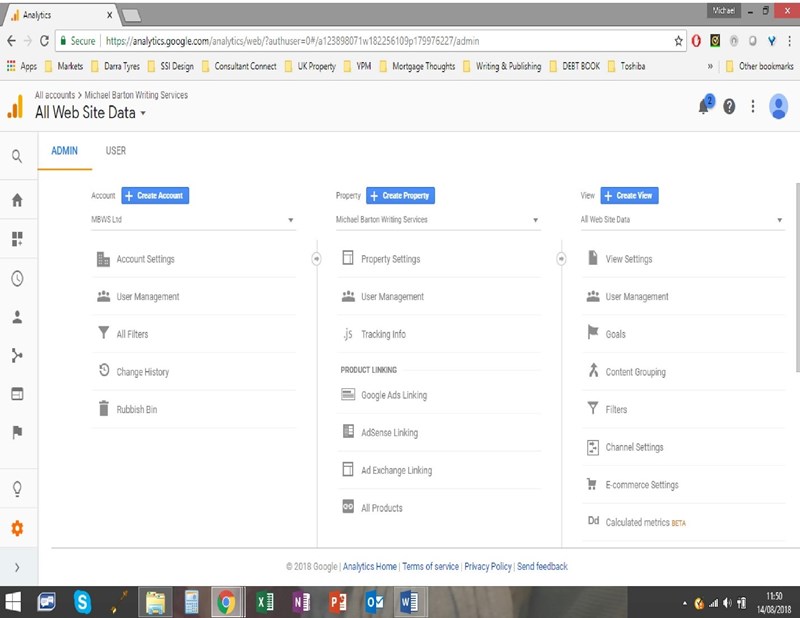Open Customisation dashboards icon in sidebar

click(17, 239)
